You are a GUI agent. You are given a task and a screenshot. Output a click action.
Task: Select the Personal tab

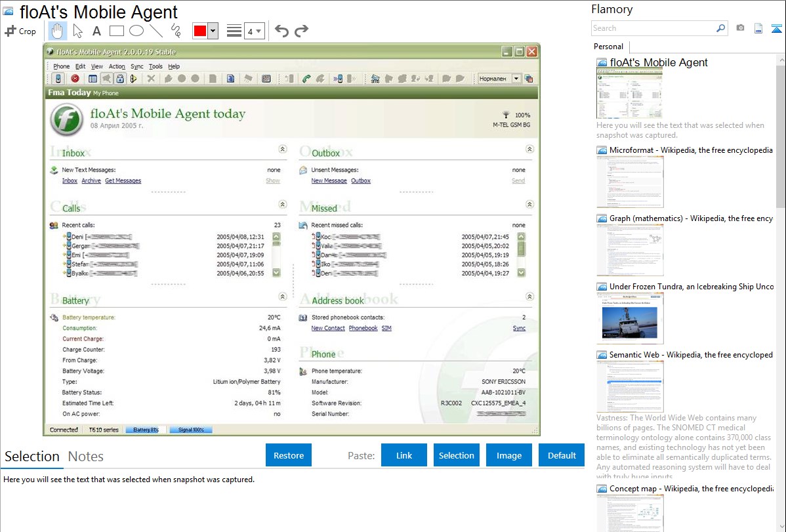click(609, 47)
